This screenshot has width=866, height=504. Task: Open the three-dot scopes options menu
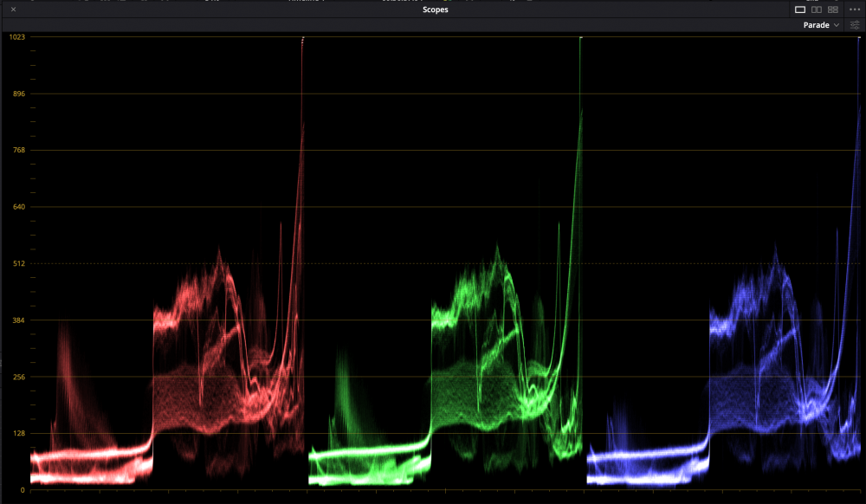coord(855,10)
